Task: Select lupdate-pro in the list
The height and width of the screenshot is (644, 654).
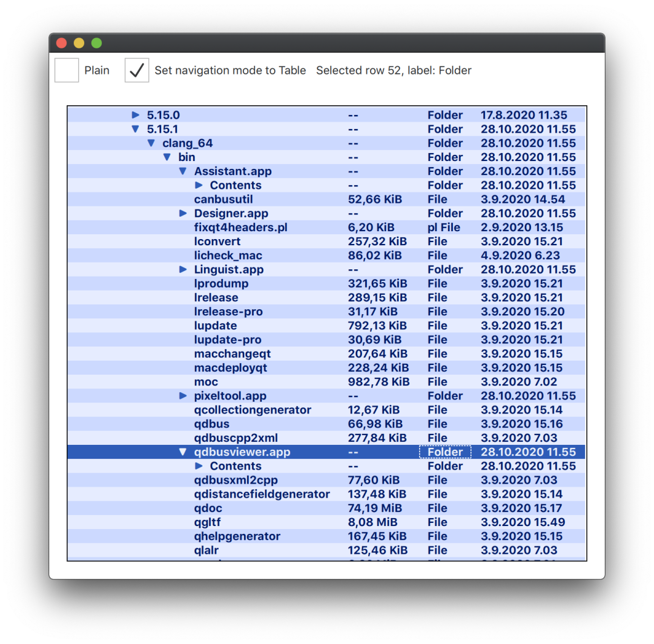Action: click(x=228, y=340)
